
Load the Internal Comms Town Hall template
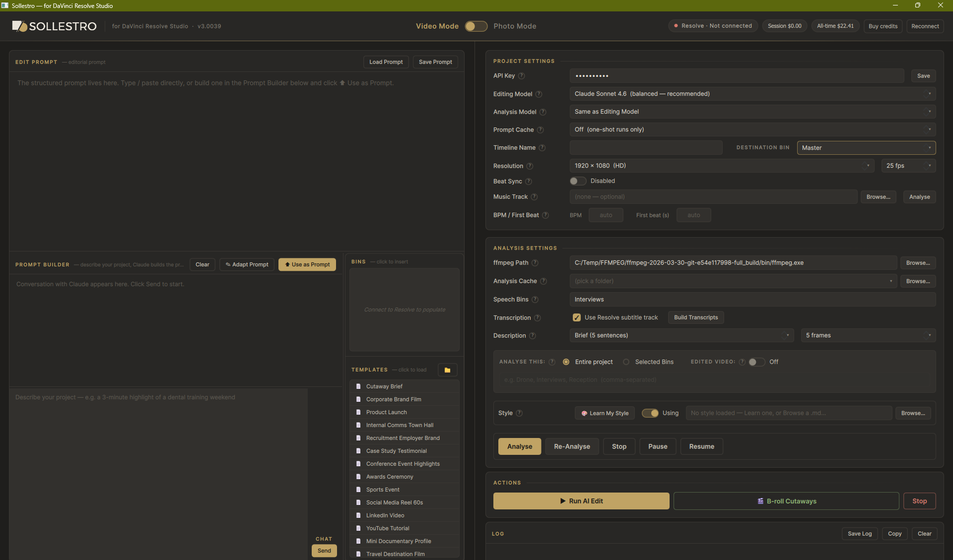(x=405, y=425)
